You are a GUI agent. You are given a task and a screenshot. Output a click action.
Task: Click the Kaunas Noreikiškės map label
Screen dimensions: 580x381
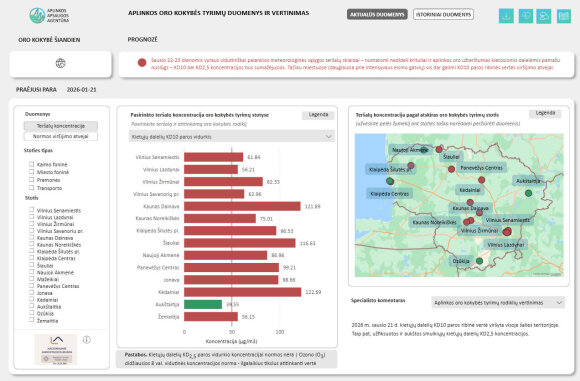(x=434, y=222)
